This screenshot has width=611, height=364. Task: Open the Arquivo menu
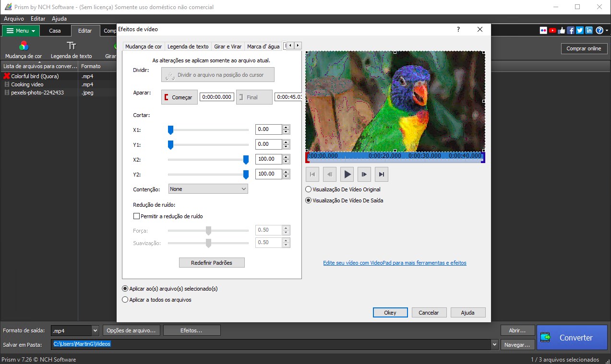coord(14,19)
